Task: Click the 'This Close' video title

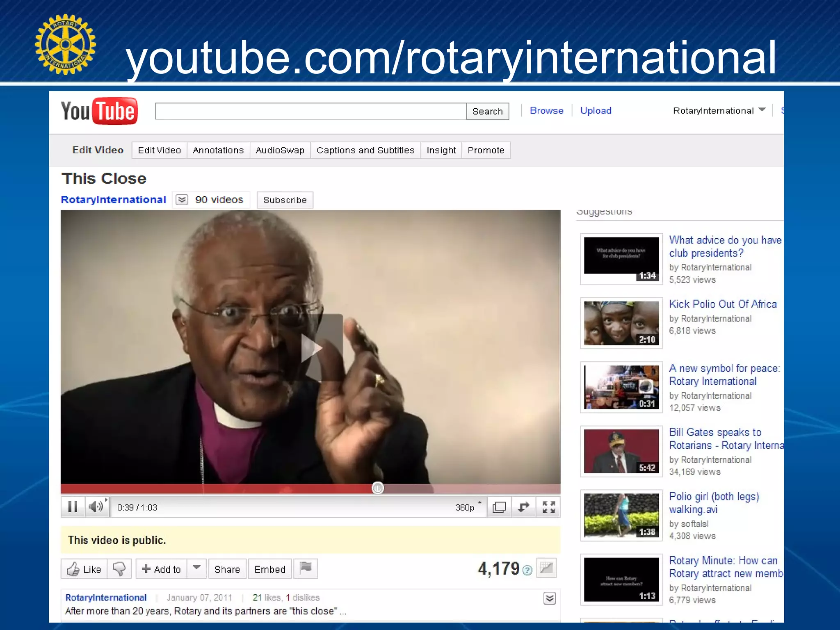Action: pyautogui.click(x=104, y=178)
